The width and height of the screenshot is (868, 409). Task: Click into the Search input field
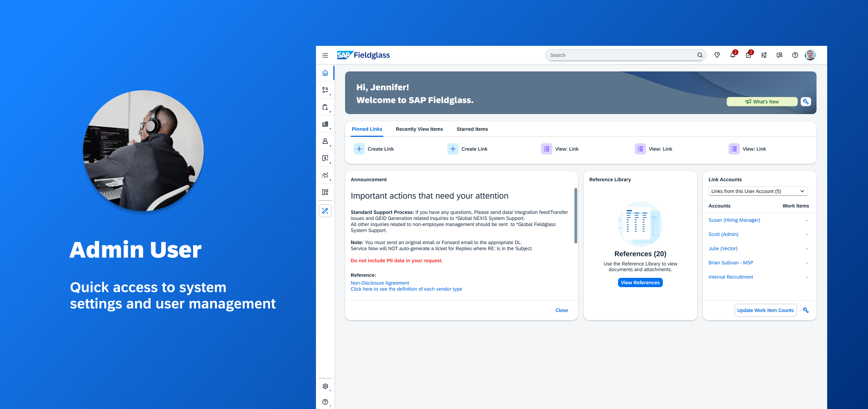click(621, 55)
